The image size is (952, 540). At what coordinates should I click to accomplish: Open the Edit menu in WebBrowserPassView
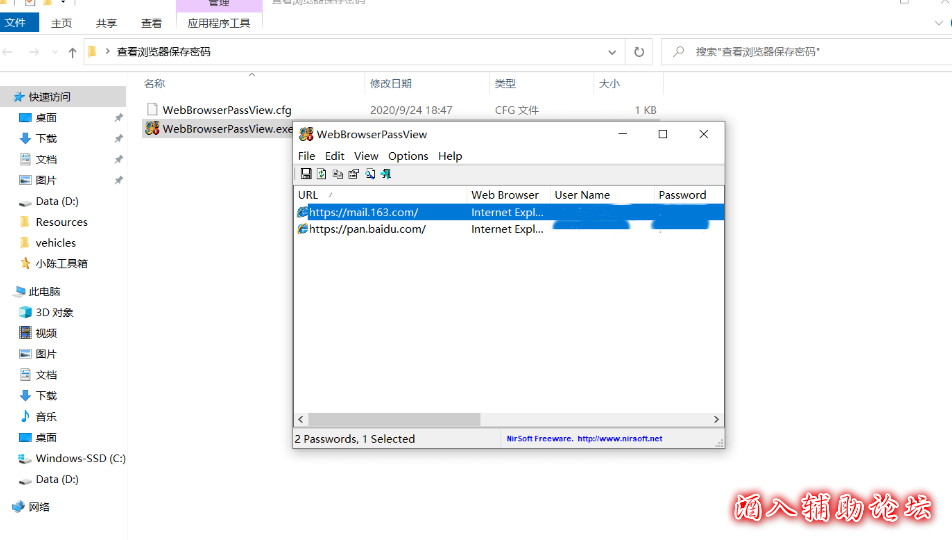[x=335, y=156]
